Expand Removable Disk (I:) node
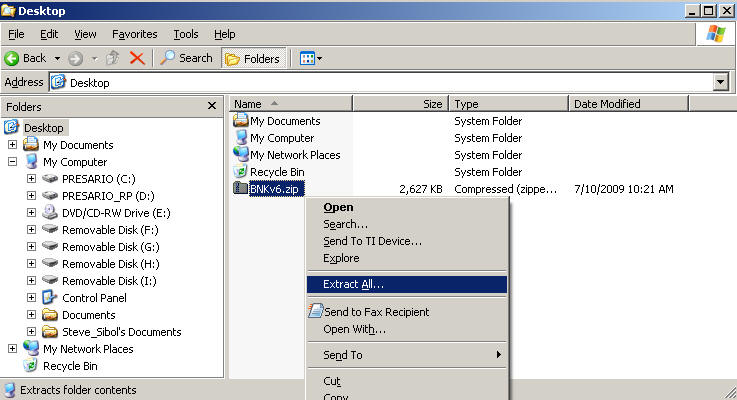Viewport: 737px width, 400px height. pos(31,281)
